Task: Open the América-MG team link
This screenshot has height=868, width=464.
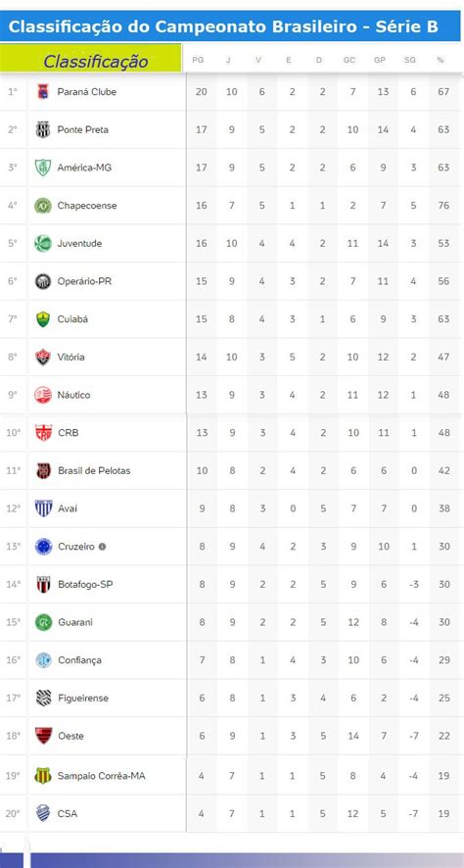Action: coord(84,168)
